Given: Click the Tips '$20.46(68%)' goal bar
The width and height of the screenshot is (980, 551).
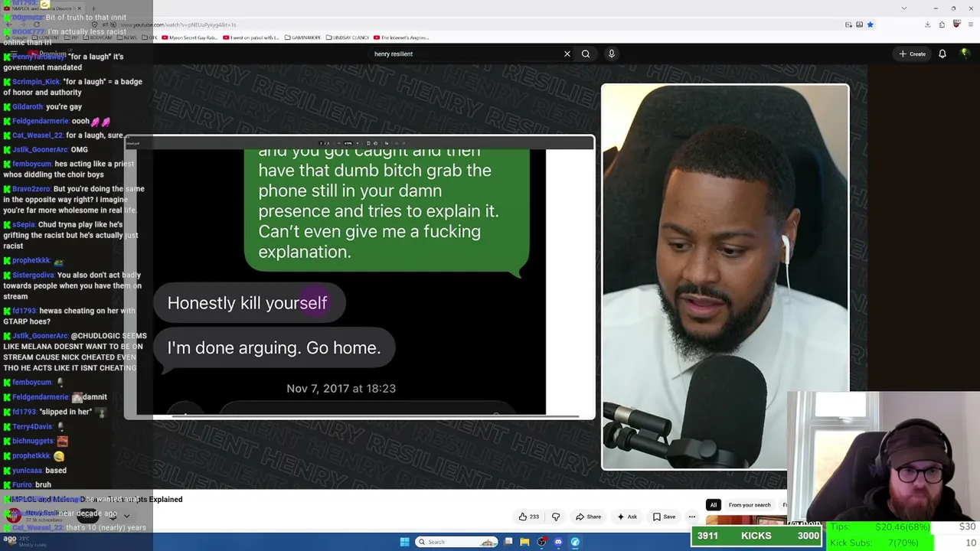Looking at the screenshot, I should point(903,527).
